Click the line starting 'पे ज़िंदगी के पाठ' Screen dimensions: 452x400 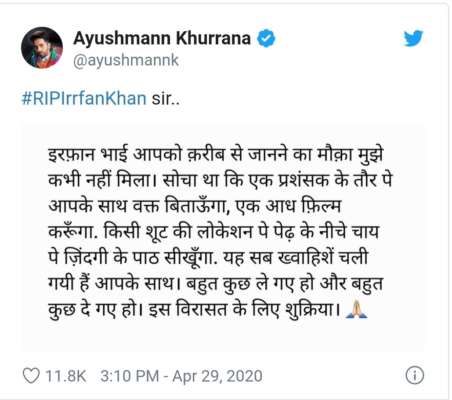click(208, 258)
